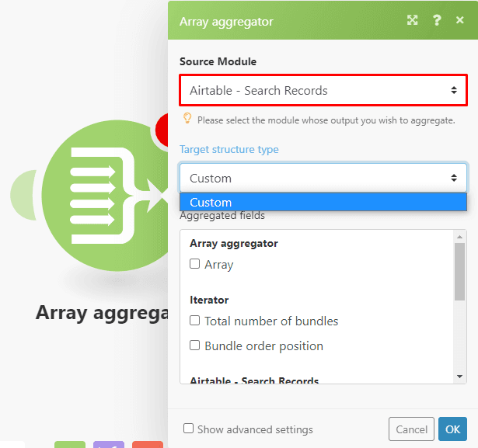Enable the Array checkbox
Viewport: 478px width, 448px height.
click(195, 264)
